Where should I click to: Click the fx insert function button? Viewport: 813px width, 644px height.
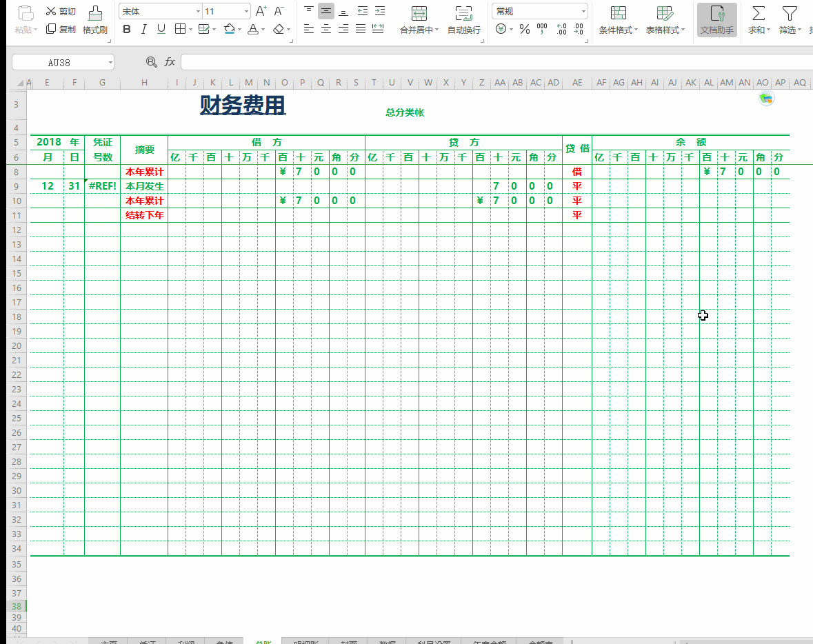(170, 62)
